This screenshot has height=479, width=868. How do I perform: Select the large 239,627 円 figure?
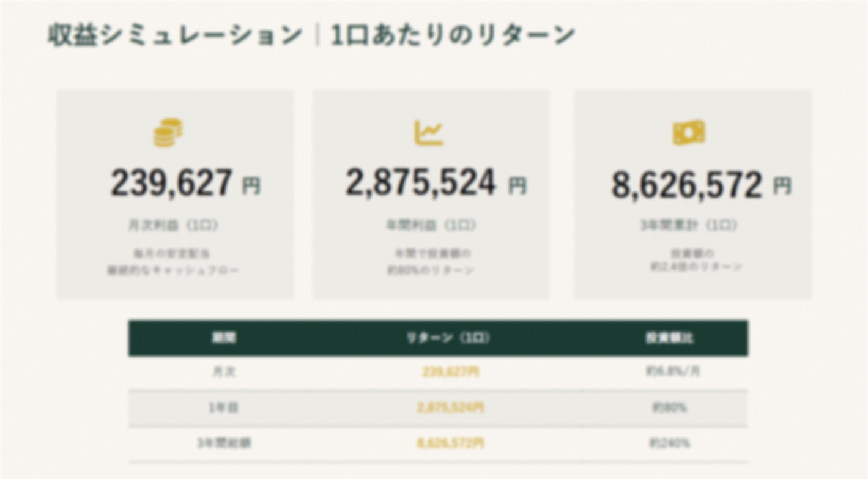185,183
